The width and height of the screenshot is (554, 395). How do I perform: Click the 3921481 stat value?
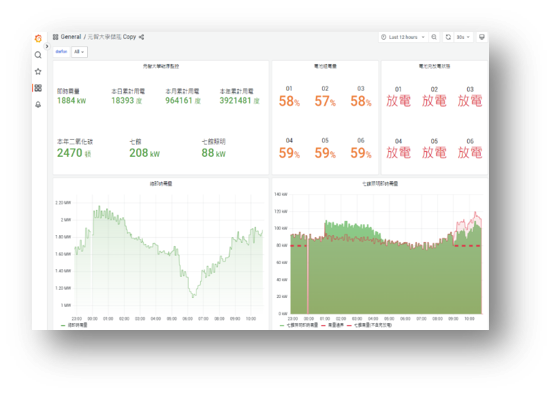(239, 101)
